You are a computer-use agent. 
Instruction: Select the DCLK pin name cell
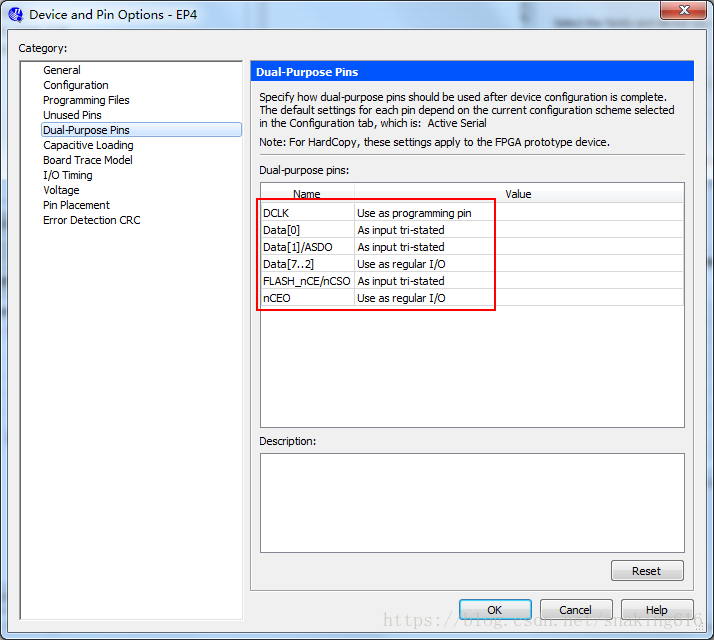point(307,213)
